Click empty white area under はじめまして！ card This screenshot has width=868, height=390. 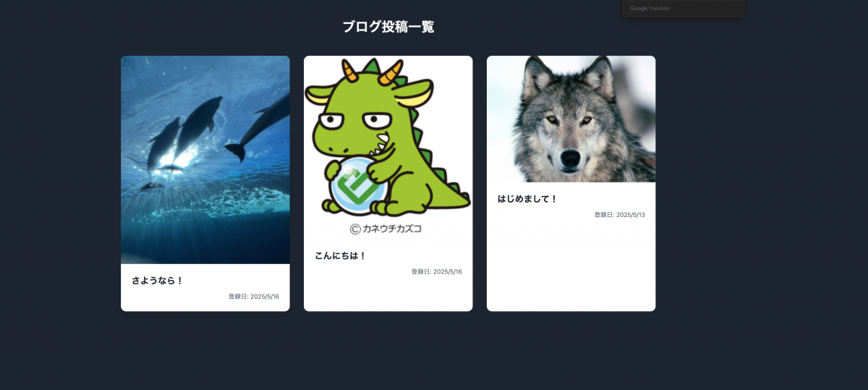(571, 265)
